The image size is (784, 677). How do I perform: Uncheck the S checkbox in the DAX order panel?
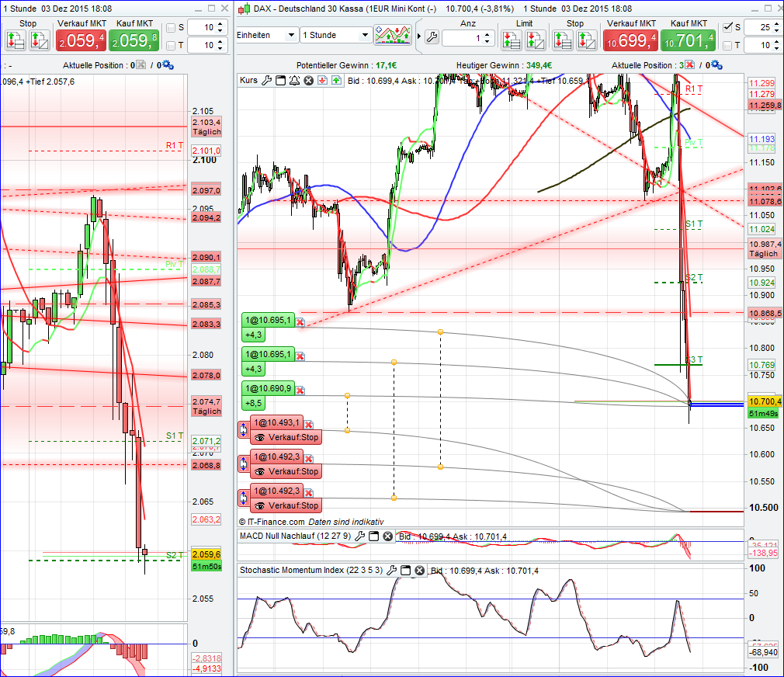727,29
